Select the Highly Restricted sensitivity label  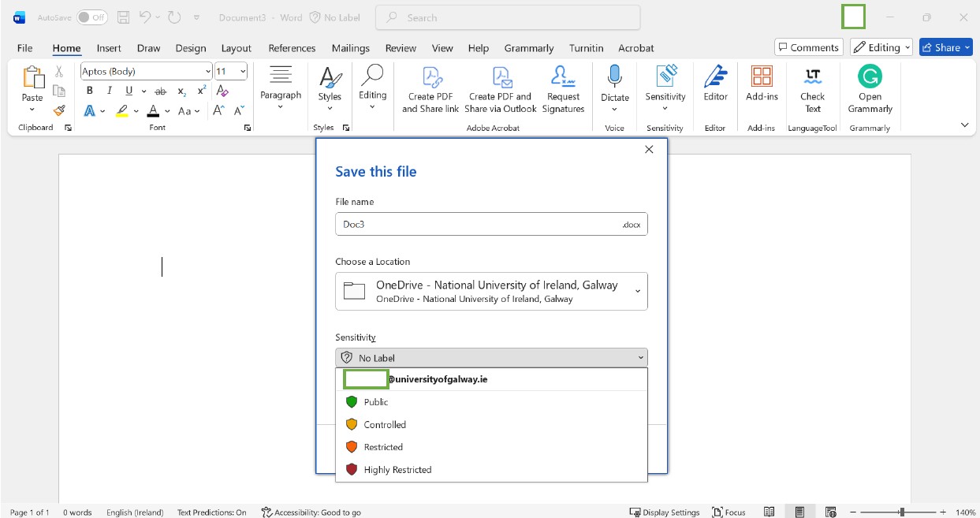click(491, 470)
